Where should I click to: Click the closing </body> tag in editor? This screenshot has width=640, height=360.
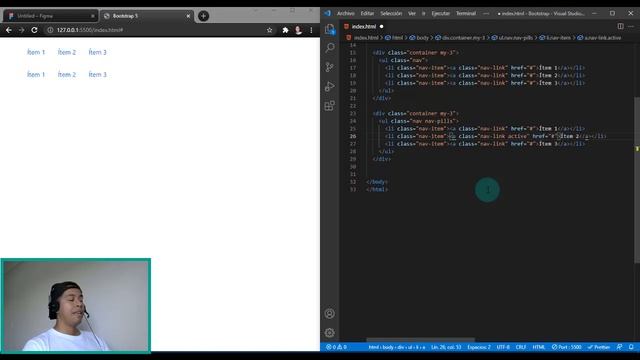pyautogui.click(x=377, y=182)
